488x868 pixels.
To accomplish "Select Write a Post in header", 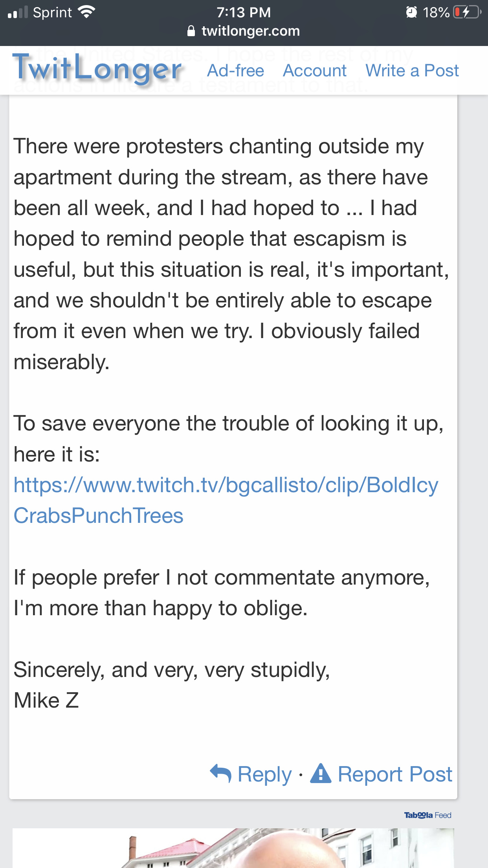I will tap(412, 71).
